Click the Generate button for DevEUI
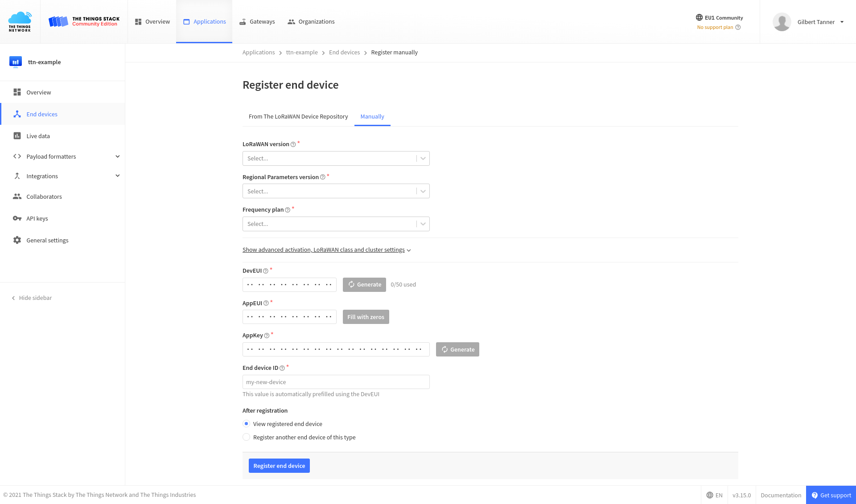Viewport: 856px width, 504px height. coord(364,284)
